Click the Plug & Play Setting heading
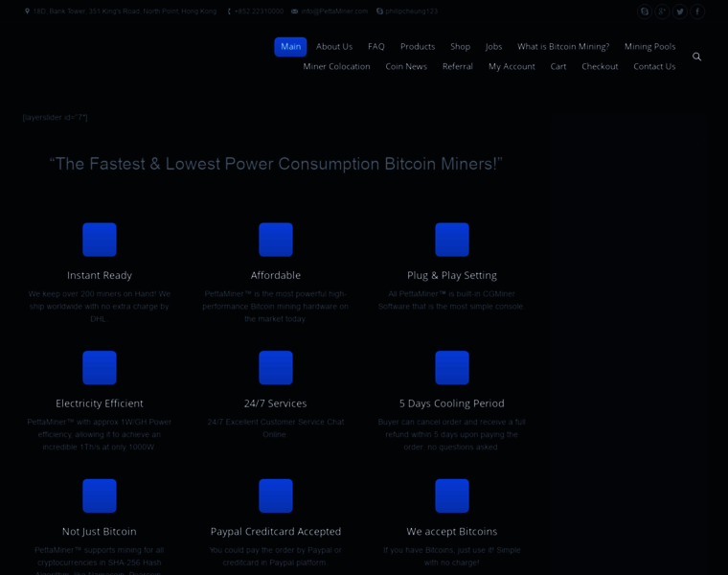Image resolution: width=728 pixels, height=575 pixels. [452, 275]
